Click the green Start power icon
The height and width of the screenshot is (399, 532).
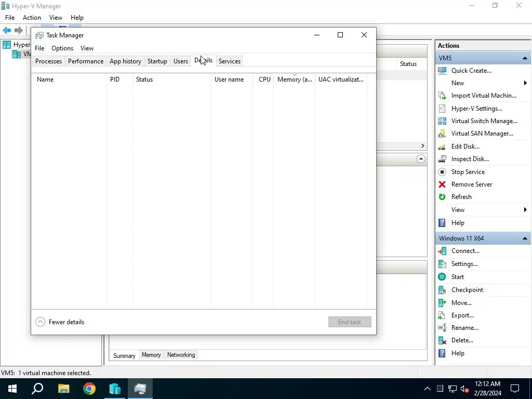coord(442,277)
